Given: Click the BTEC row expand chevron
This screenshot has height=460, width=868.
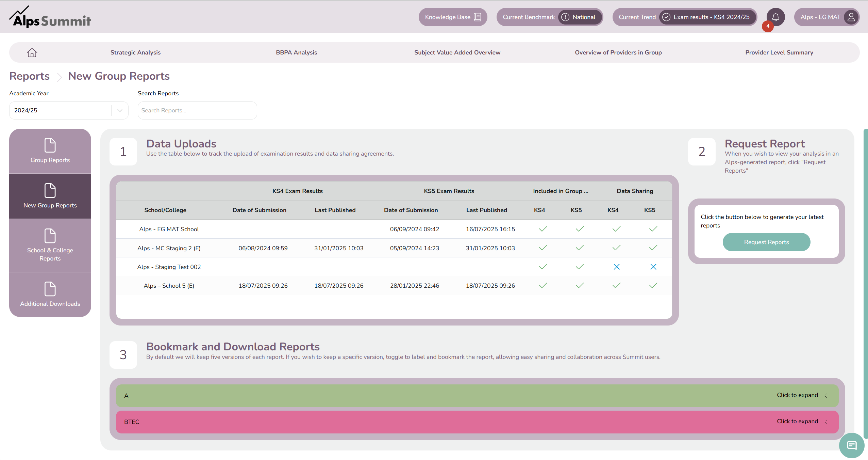Looking at the screenshot, I should tap(826, 422).
